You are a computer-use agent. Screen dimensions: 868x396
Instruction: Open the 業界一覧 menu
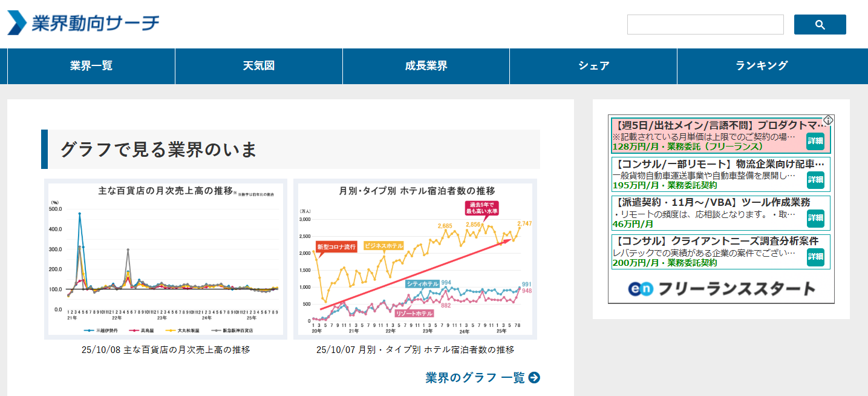[90, 66]
